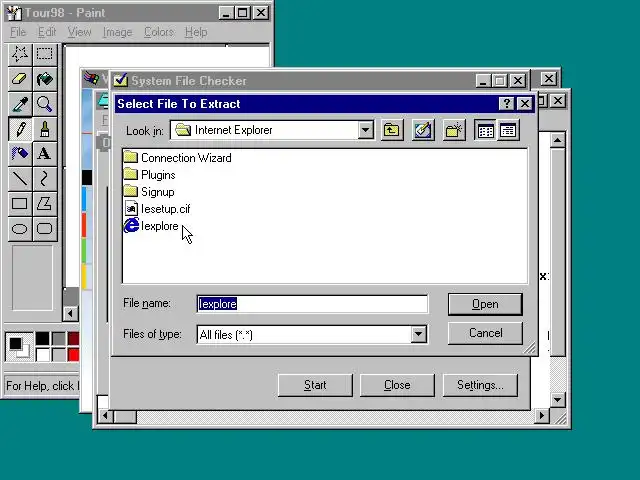Select the Magnifier tool in Paint
This screenshot has width=640, height=480.
[44, 104]
